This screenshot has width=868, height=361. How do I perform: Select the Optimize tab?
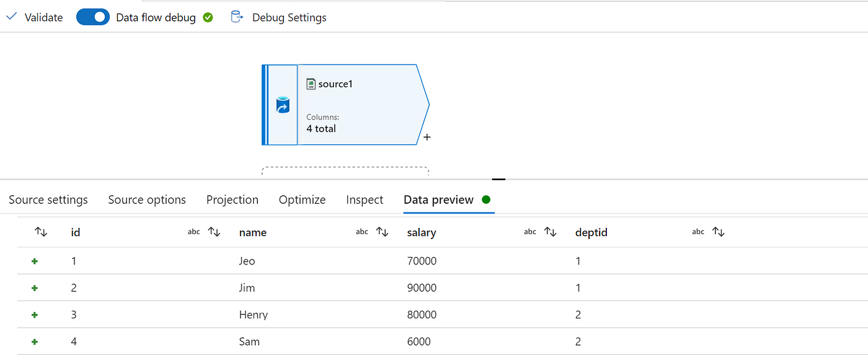(302, 200)
